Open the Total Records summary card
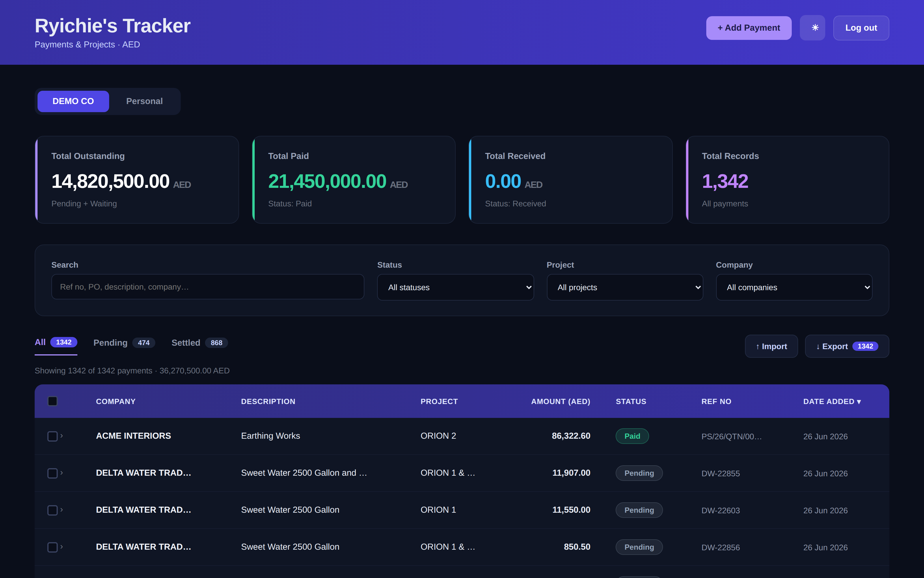Screen dimensions: 924x578 click(x=787, y=180)
